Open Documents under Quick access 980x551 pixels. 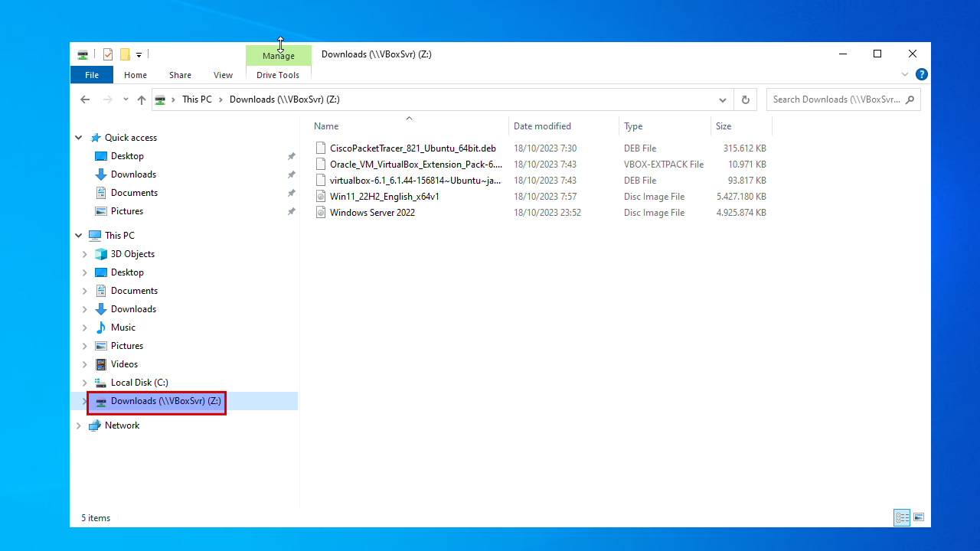click(x=134, y=193)
